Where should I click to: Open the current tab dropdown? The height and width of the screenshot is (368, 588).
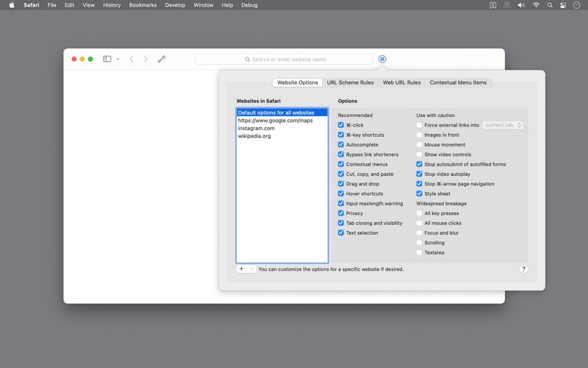(x=503, y=125)
